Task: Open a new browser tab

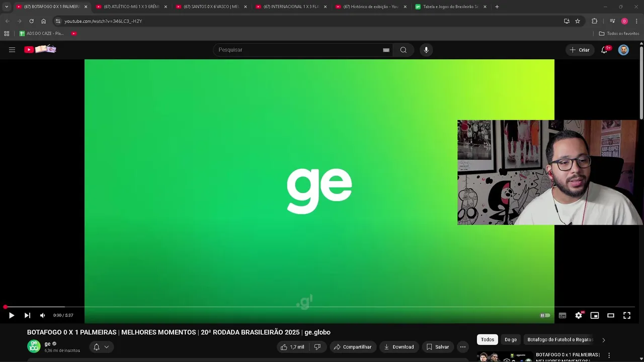Action: (497, 7)
